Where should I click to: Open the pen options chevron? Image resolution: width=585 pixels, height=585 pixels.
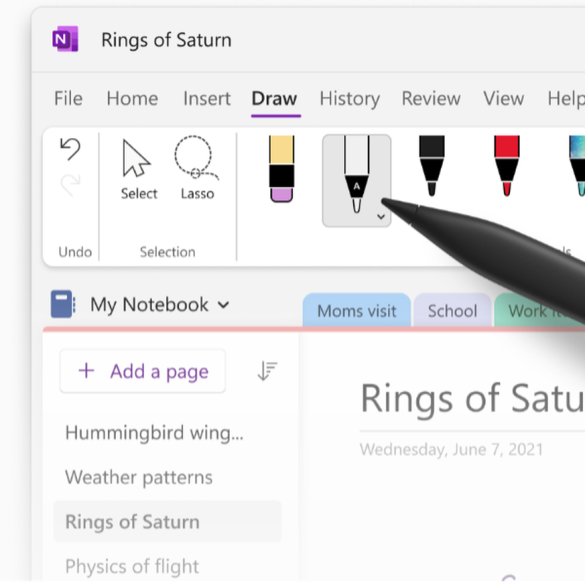(381, 216)
